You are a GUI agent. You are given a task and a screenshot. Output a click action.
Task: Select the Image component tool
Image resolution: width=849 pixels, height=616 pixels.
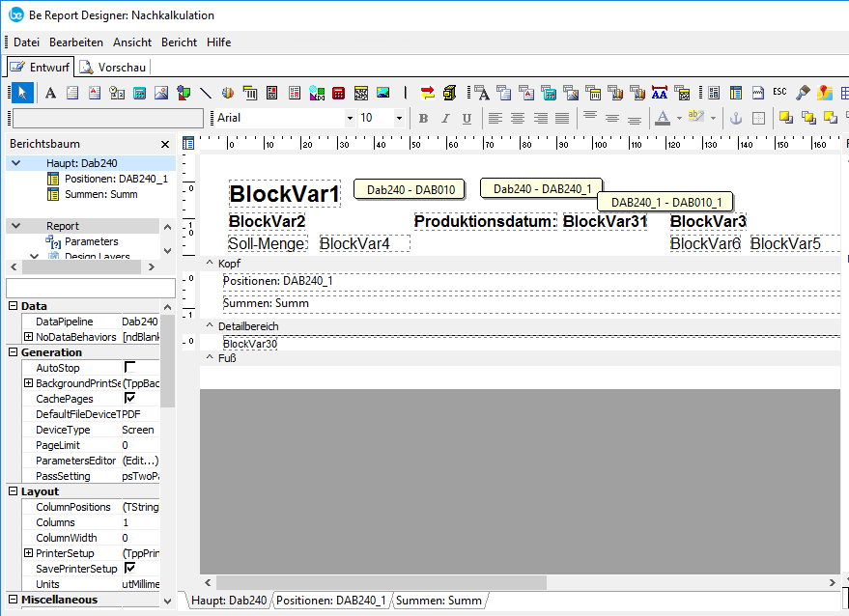coord(161,93)
